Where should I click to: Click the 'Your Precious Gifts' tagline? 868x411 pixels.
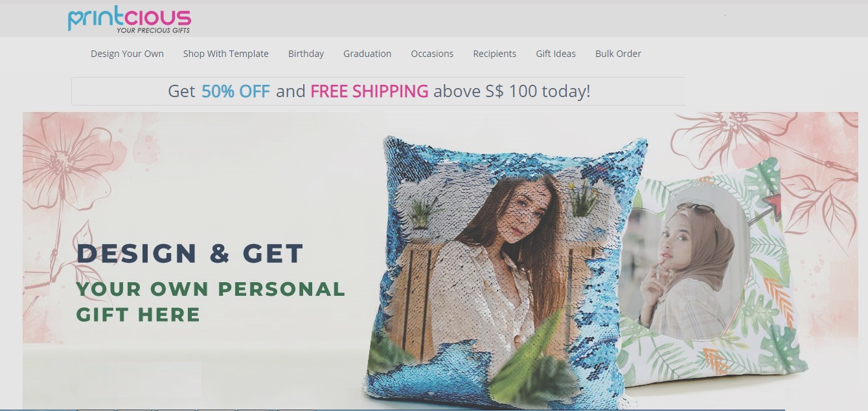pos(154,30)
